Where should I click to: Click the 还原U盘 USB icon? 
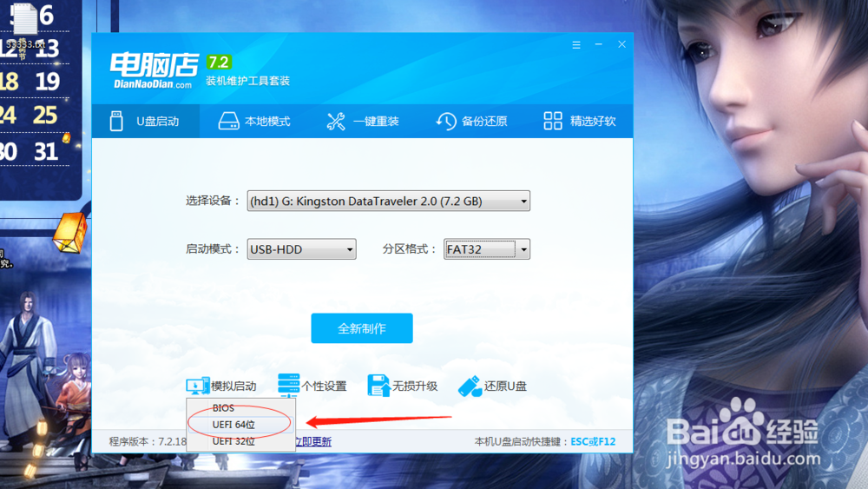[470, 386]
